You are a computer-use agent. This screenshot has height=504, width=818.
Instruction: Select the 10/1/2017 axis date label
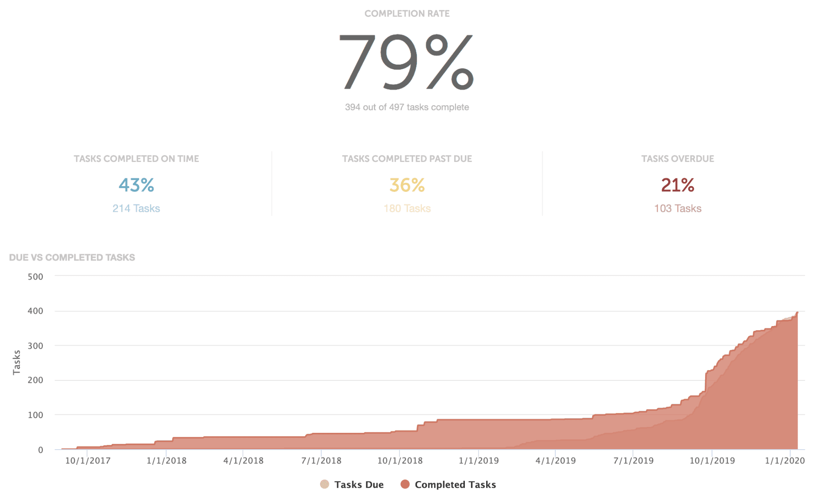coord(88,461)
